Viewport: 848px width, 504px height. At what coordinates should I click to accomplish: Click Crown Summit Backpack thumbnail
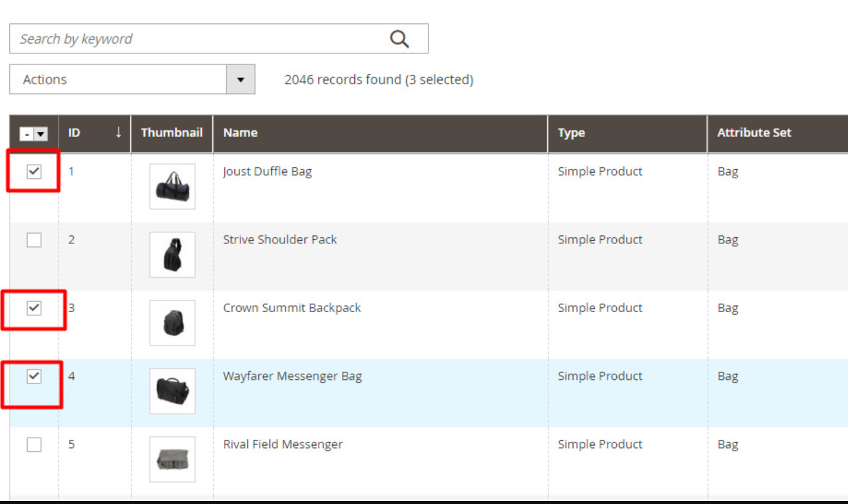click(x=172, y=323)
